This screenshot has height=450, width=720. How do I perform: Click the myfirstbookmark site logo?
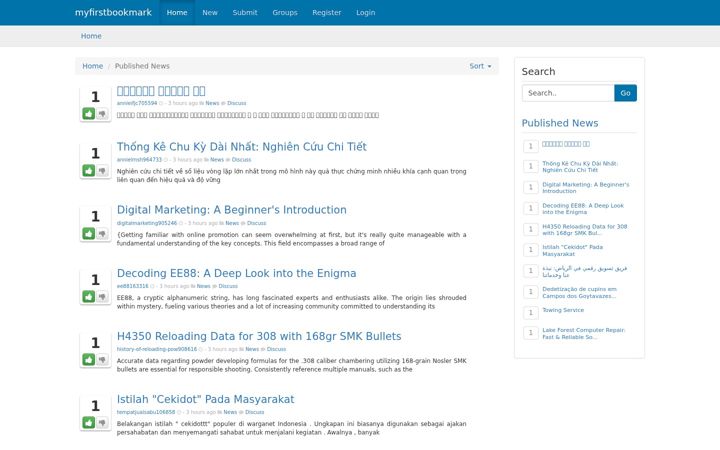[113, 12]
